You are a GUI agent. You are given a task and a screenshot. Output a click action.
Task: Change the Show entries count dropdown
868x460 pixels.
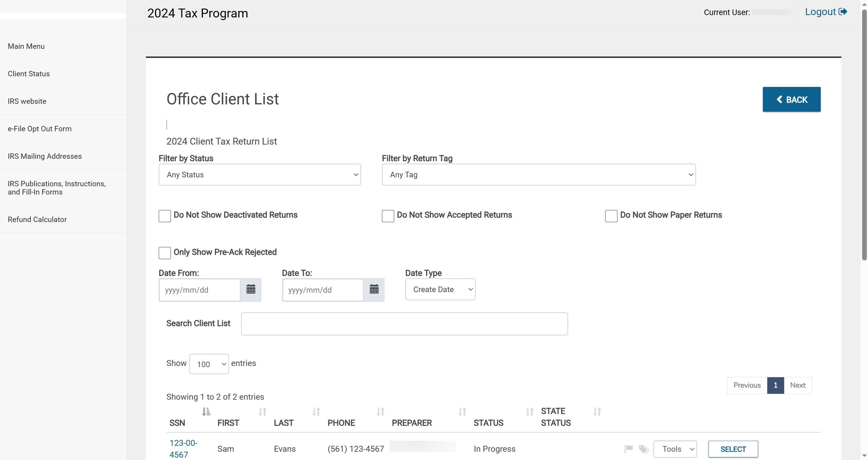click(x=209, y=364)
